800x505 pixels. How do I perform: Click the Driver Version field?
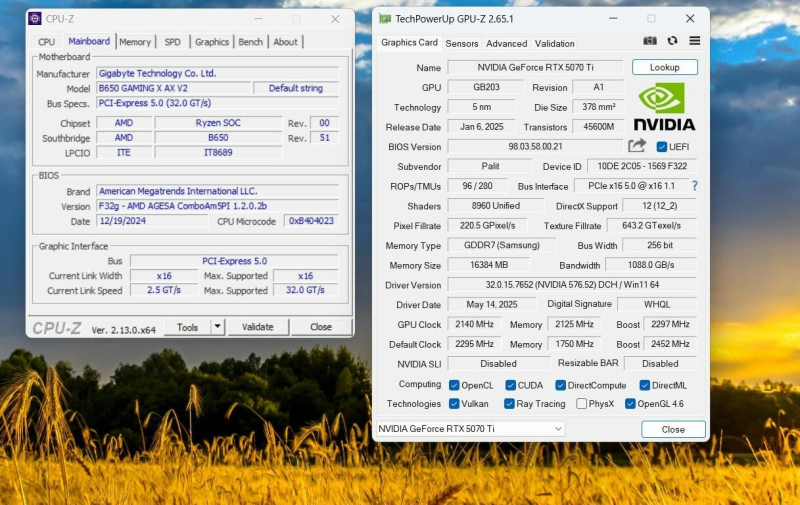click(572, 285)
